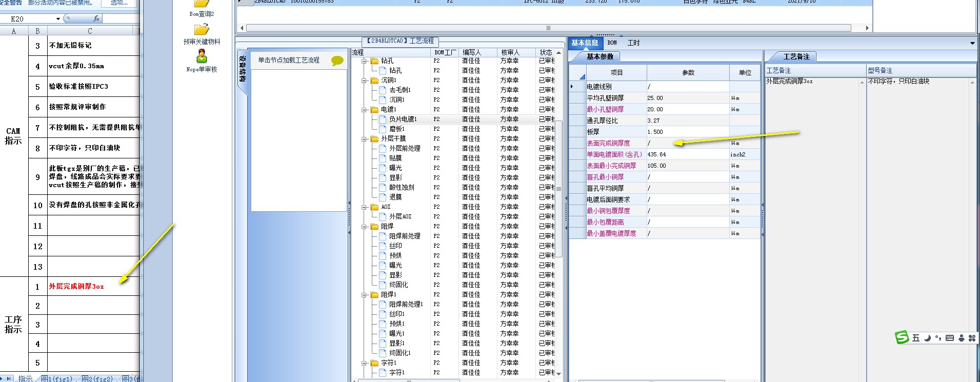The height and width of the screenshot is (382, 980).
Task: Open the soft keyboard icon in IME bar
Action: (950, 338)
